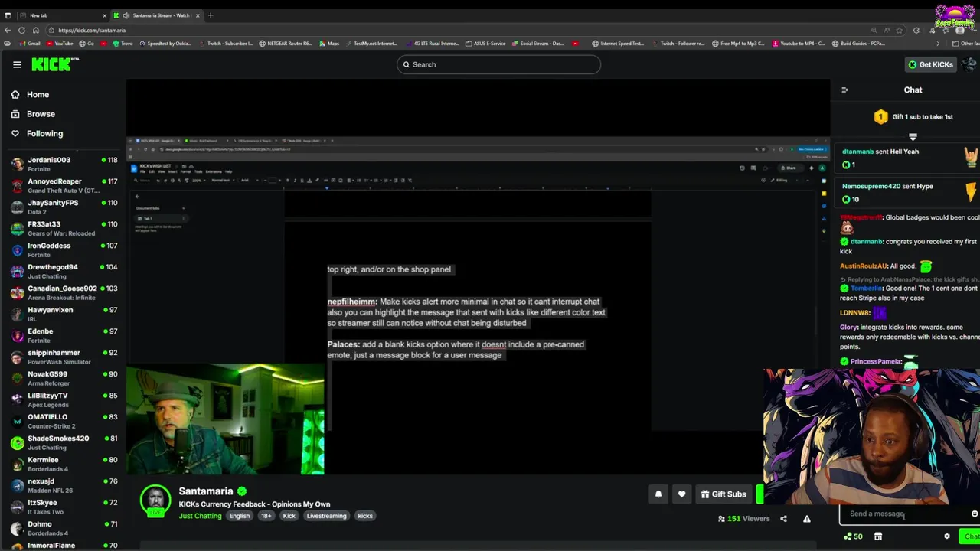Click the address bar URL

point(92,30)
